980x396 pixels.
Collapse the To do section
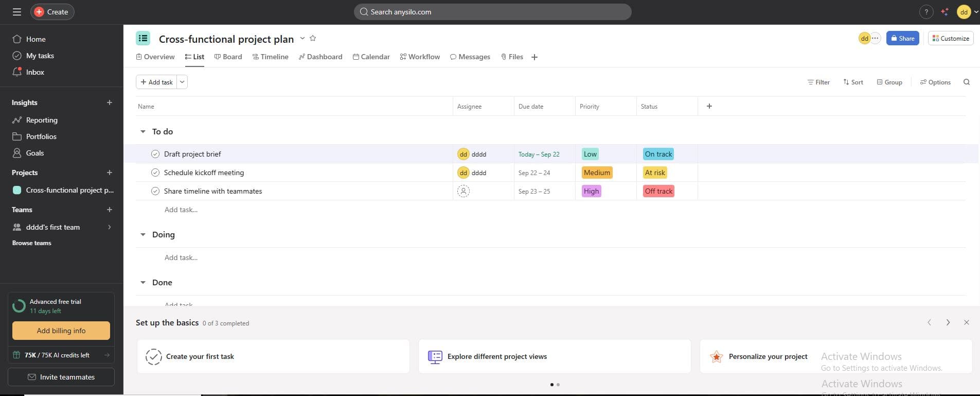click(x=143, y=132)
